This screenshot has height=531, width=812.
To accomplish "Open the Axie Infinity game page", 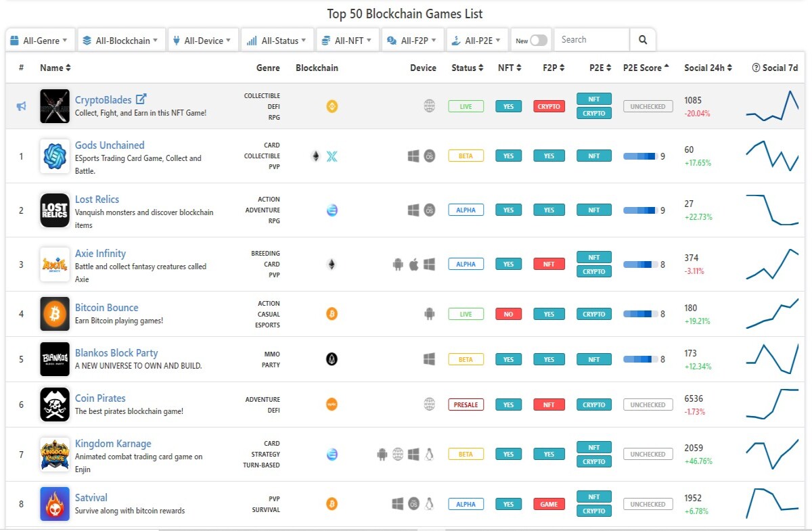I will click(100, 253).
